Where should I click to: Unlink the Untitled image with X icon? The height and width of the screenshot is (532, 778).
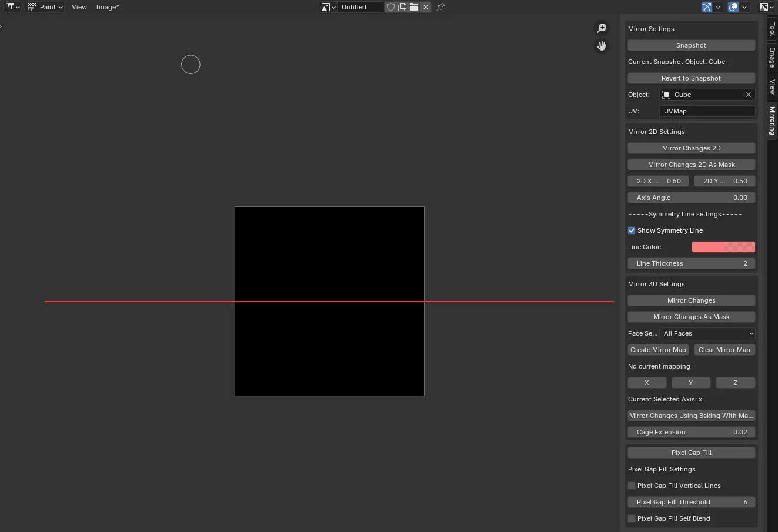(x=426, y=7)
